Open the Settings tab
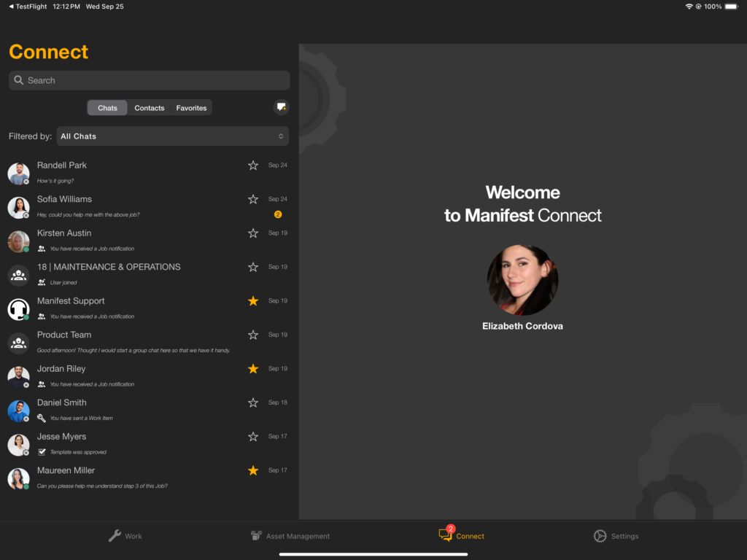Viewport: 747px width, 560px height. (616, 536)
